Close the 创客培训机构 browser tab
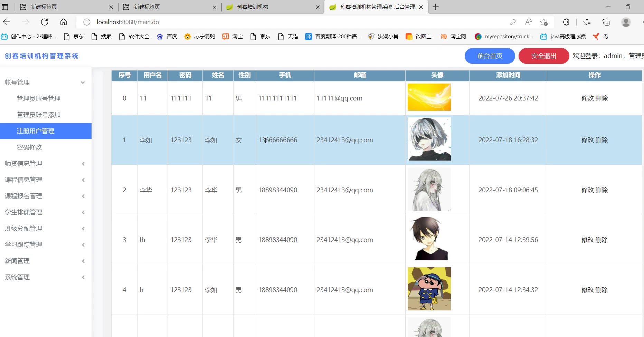644x337 pixels. point(318,7)
